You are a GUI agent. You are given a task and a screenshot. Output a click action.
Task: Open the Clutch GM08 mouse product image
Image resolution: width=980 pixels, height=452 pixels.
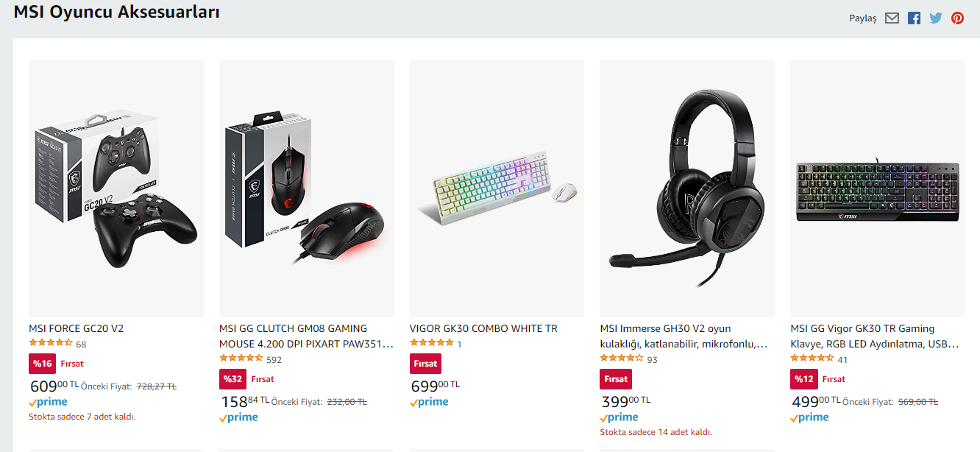pos(306,188)
